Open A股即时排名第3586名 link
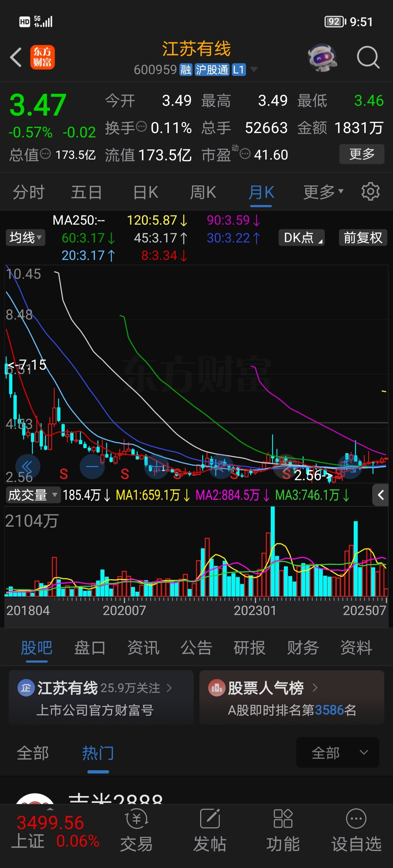Screen dimensions: 393x868 tap(292, 710)
